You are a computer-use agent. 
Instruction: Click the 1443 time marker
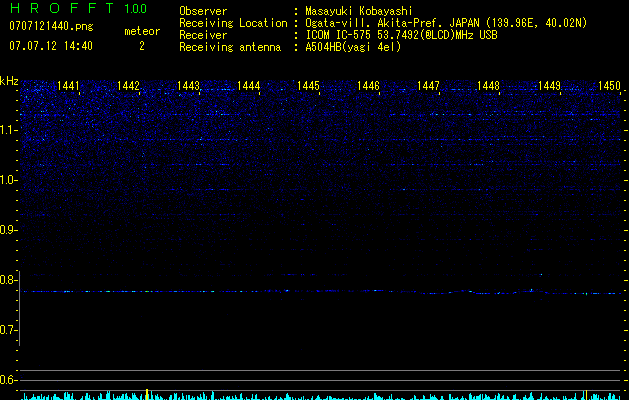coord(188,85)
